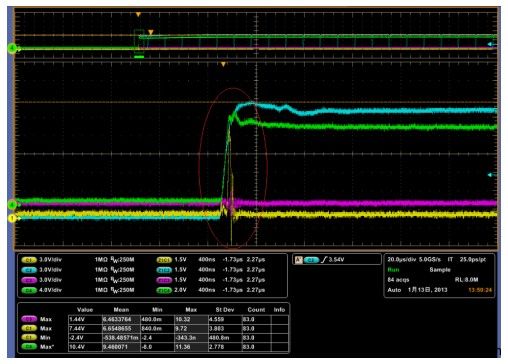Viewport: 508px width, 364px height.
Task: Click the 840.0m min cell in the C1 Max row
Action: pyautogui.click(x=157, y=328)
